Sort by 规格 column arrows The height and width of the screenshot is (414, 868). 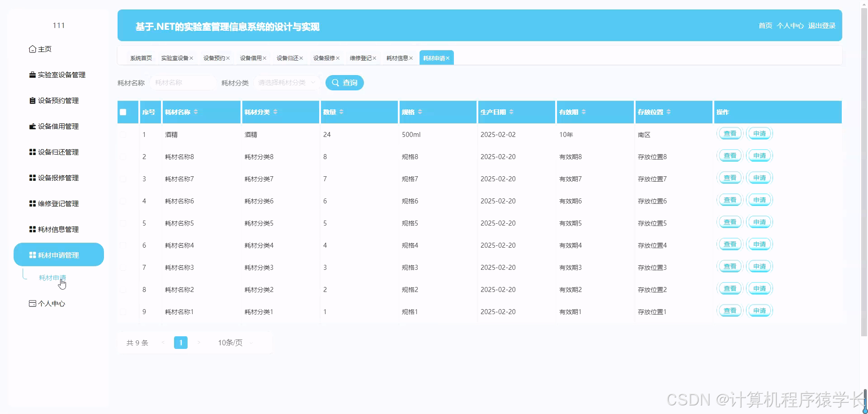420,112
